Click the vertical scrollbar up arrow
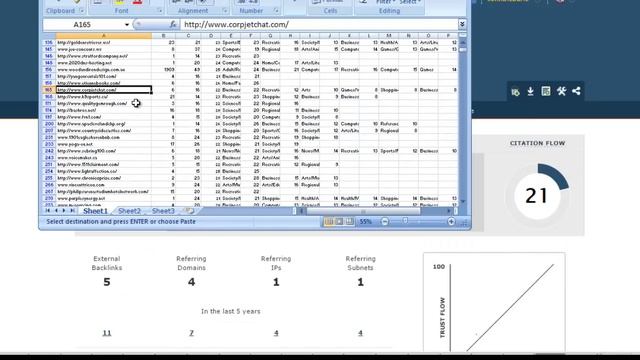 click(462, 42)
